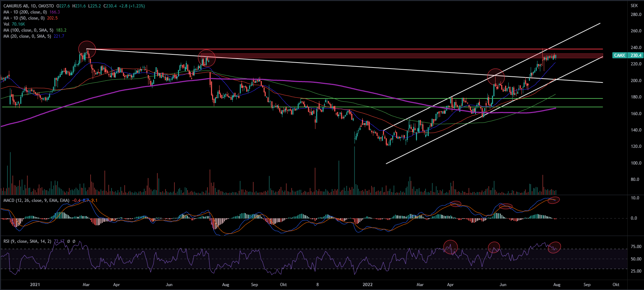The image size is (644, 290).
Task: Select the dark red resistance zone rectangle
Action: pos(391,56)
